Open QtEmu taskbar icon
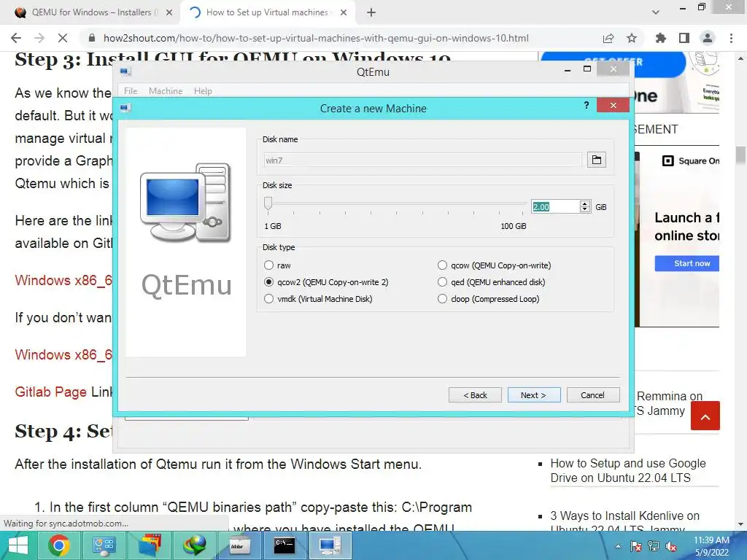This screenshot has width=747, height=560. (330, 545)
